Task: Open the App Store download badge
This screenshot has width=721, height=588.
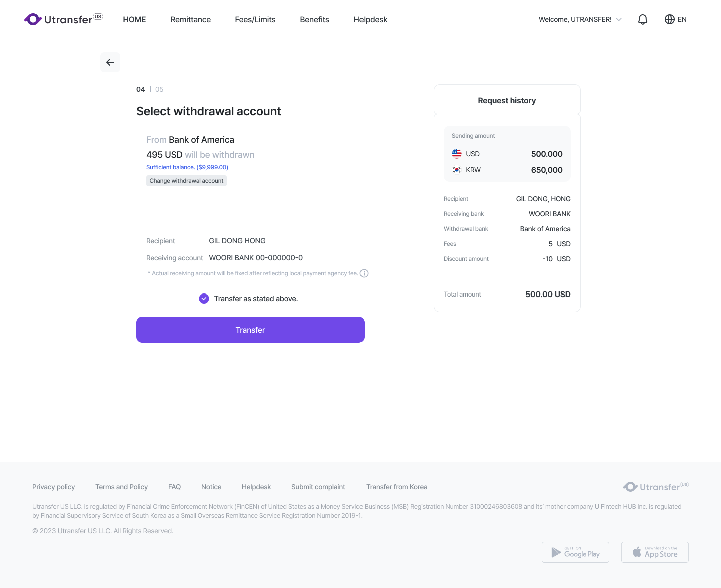Action: (655, 552)
